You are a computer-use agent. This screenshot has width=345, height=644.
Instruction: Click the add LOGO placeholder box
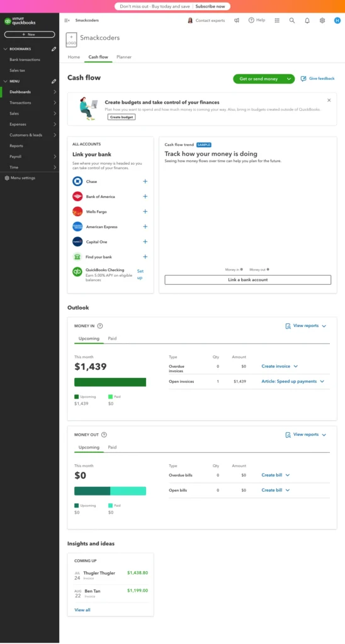71,40
